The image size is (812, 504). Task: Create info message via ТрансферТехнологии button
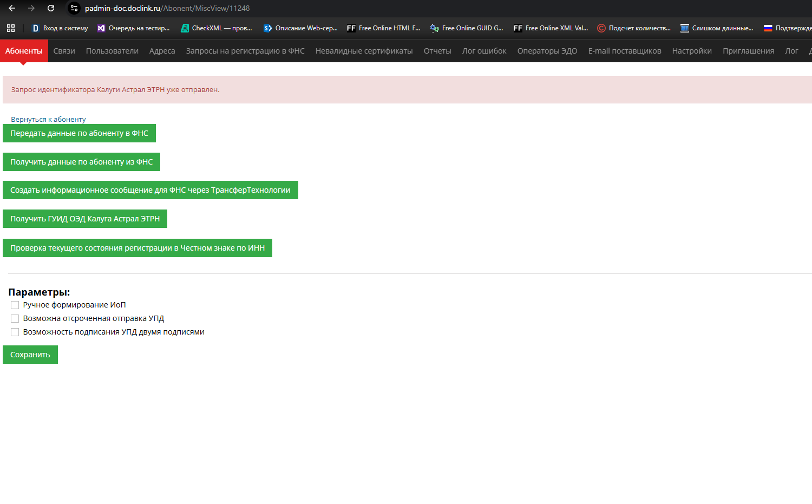tap(150, 190)
